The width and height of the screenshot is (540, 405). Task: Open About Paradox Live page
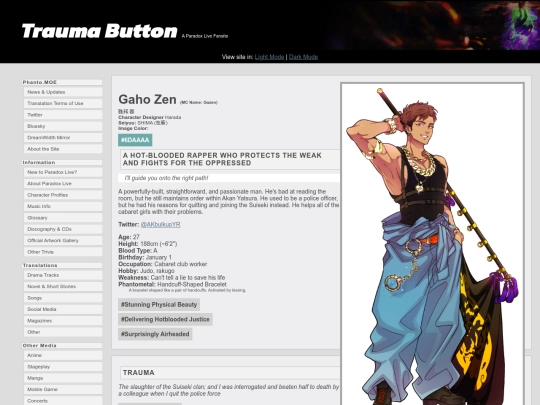click(63, 184)
